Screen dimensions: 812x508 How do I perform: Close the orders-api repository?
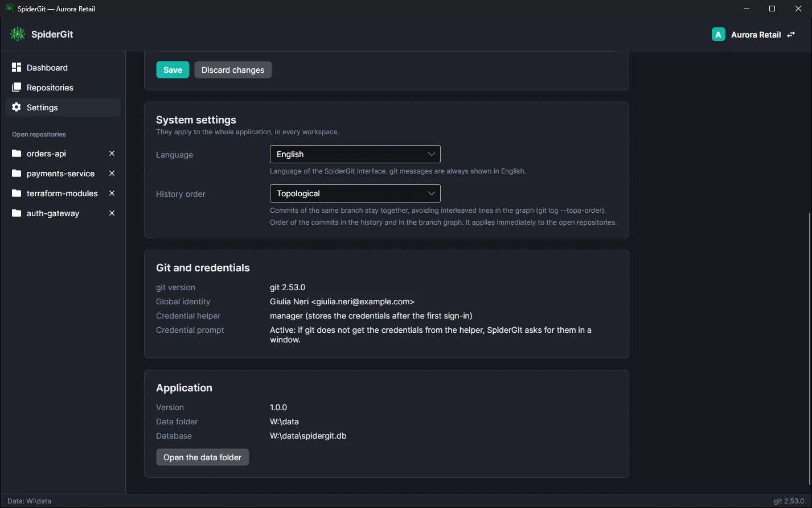pos(112,154)
